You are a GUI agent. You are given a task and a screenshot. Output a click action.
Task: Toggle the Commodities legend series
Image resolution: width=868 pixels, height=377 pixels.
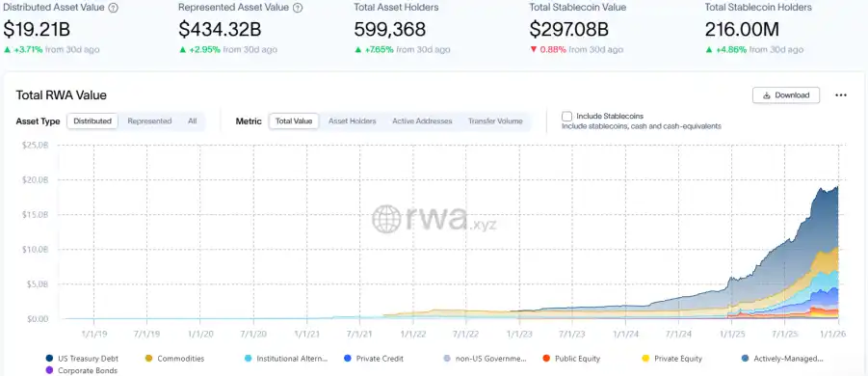175,359
